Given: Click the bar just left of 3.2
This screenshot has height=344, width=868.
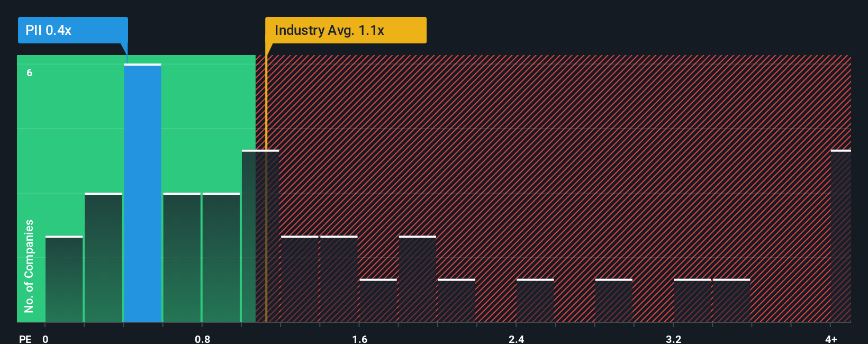Looking at the screenshot, I should click(x=614, y=301).
